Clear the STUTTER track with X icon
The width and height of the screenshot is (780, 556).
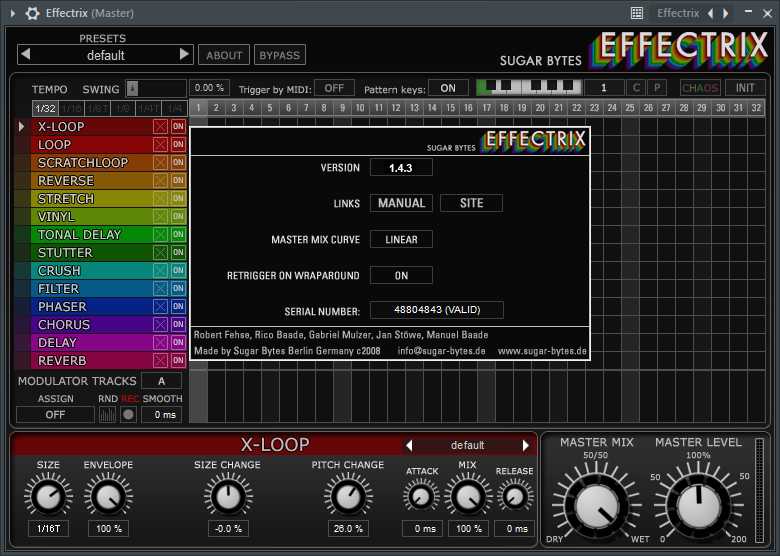pyautogui.click(x=160, y=253)
